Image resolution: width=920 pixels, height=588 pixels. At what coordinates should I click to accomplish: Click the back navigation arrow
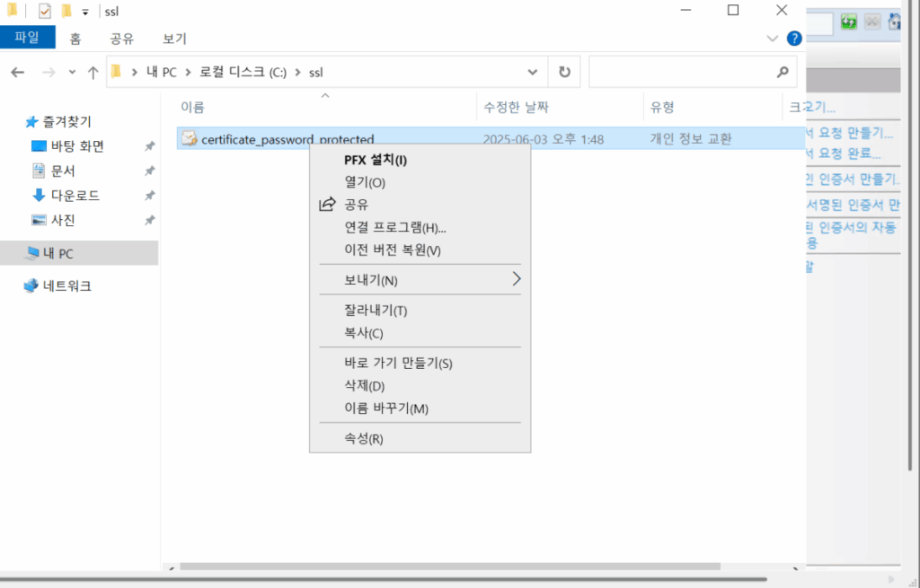click(17, 72)
